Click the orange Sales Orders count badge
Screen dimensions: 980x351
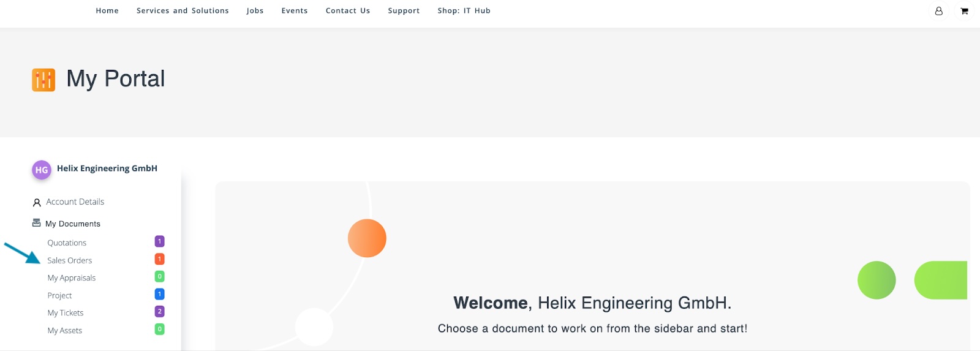(159, 259)
